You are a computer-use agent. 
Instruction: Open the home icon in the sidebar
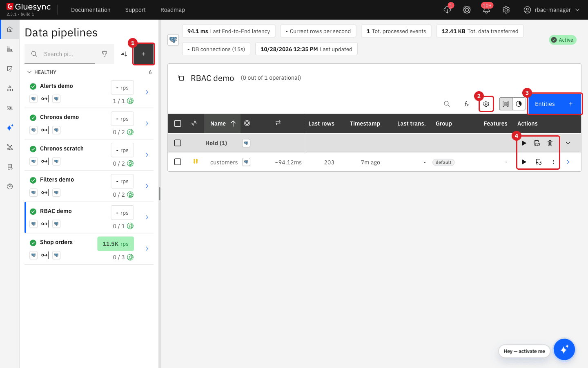click(10, 29)
